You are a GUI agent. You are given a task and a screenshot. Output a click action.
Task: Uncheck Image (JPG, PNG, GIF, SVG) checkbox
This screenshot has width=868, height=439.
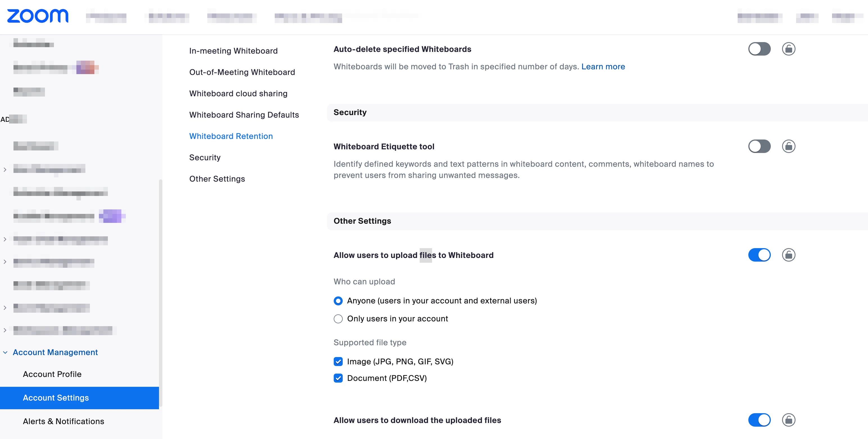pyautogui.click(x=338, y=362)
